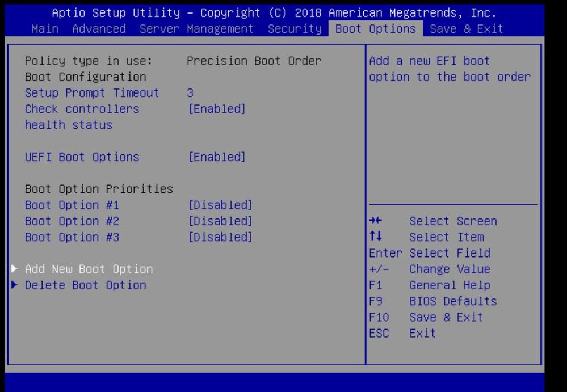Click the left-right arrows Select Screen icon

(x=376, y=220)
